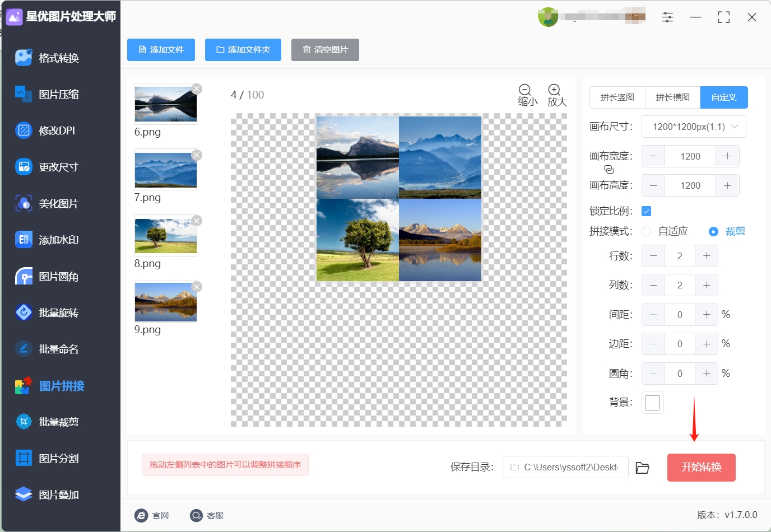Select the 自适应 radio option
771x532 pixels.
pos(647,231)
